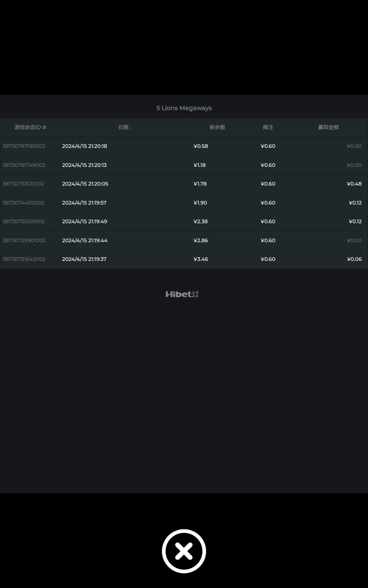Open the Hibet logo link
Image resolution: width=368 pixels, height=588 pixels.
click(x=182, y=294)
